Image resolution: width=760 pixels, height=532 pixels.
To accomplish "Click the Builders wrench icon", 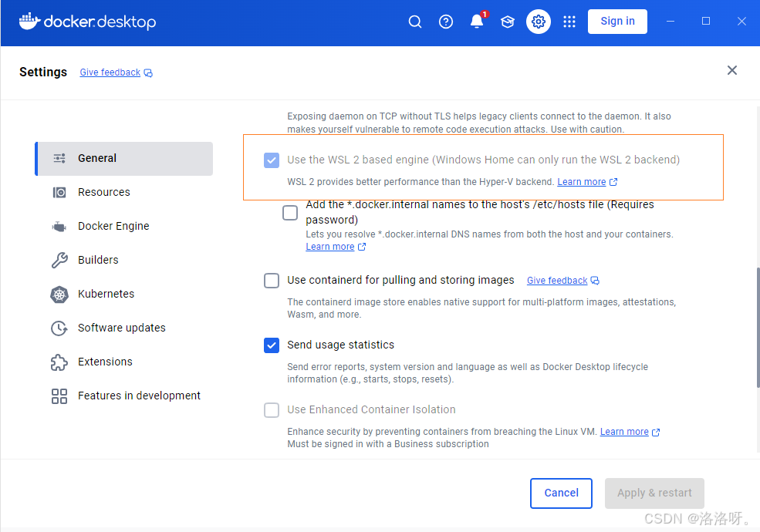I will click(x=59, y=260).
